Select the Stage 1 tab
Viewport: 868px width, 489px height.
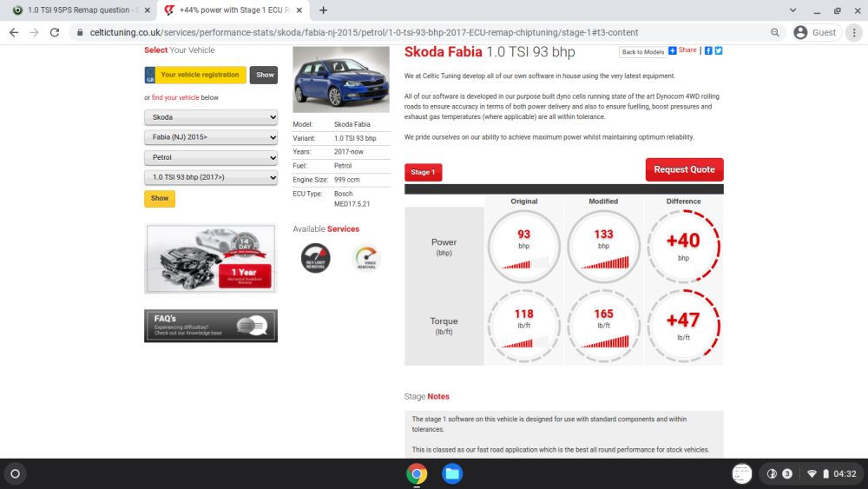click(x=423, y=172)
